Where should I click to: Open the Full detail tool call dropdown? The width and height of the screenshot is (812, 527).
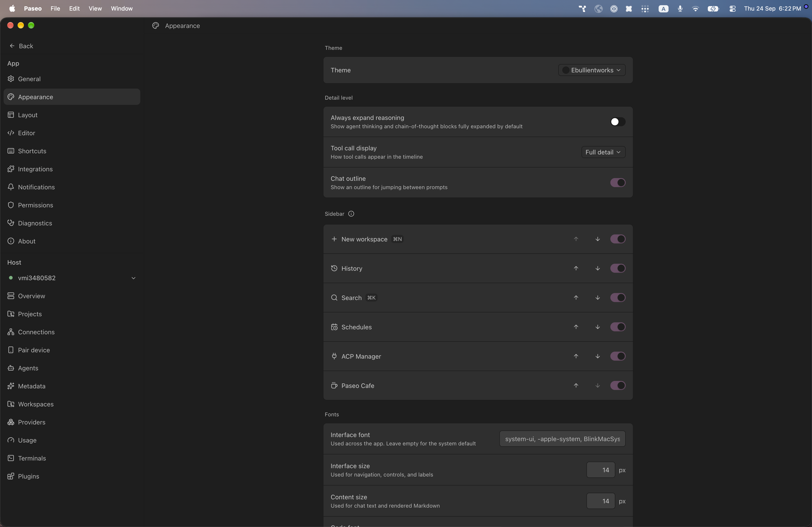(x=603, y=152)
